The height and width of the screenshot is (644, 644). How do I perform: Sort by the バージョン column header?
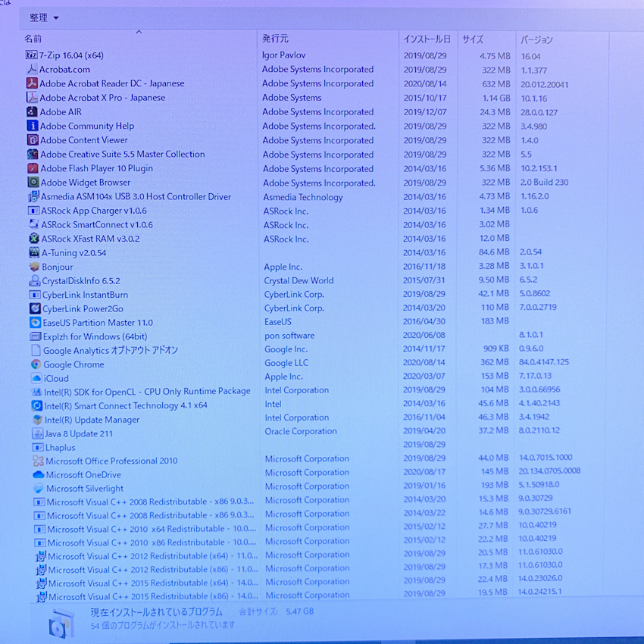pyautogui.click(x=537, y=40)
